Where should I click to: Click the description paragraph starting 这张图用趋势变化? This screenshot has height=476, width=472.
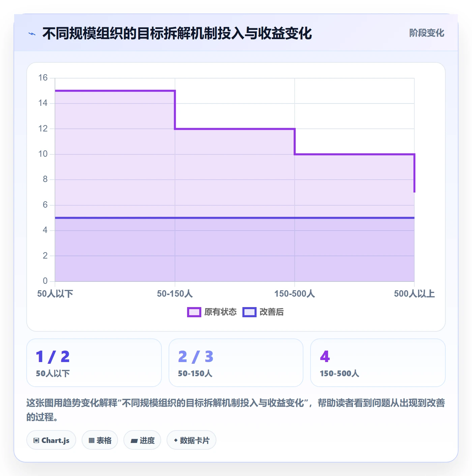(x=236, y=410)
